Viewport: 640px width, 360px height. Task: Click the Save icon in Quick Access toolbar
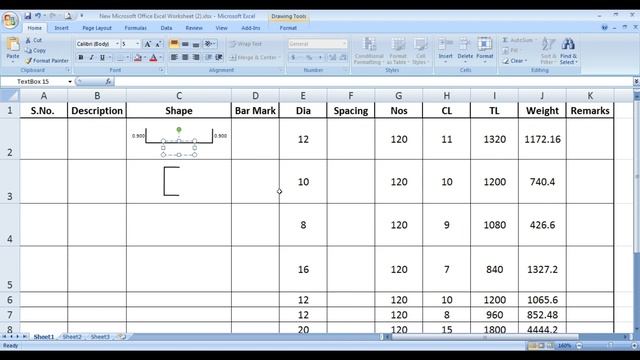(28, 16)
